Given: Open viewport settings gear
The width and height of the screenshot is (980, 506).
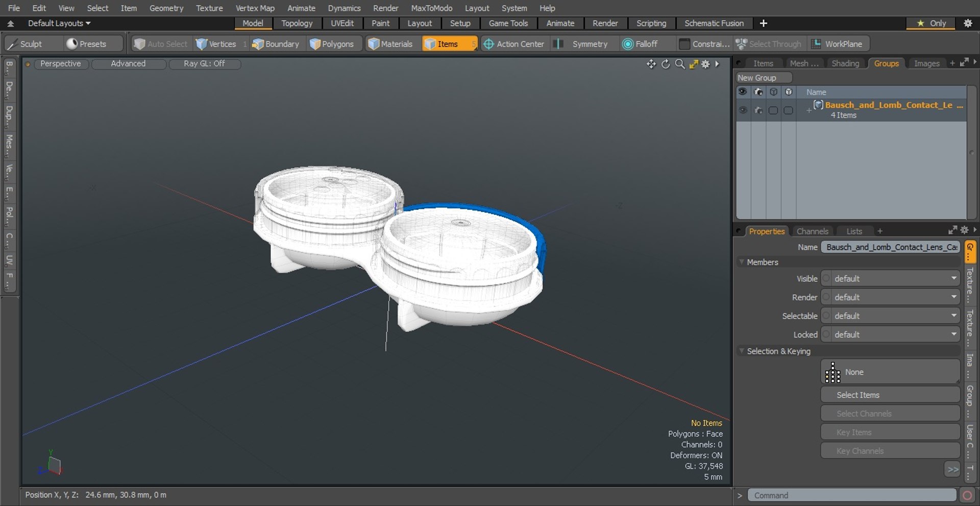Looking at the screenshot, I should 705,64.
